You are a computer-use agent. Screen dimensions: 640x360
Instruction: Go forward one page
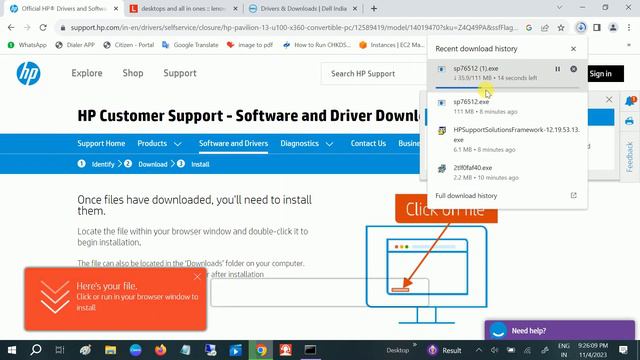click(x=27, y=28)
